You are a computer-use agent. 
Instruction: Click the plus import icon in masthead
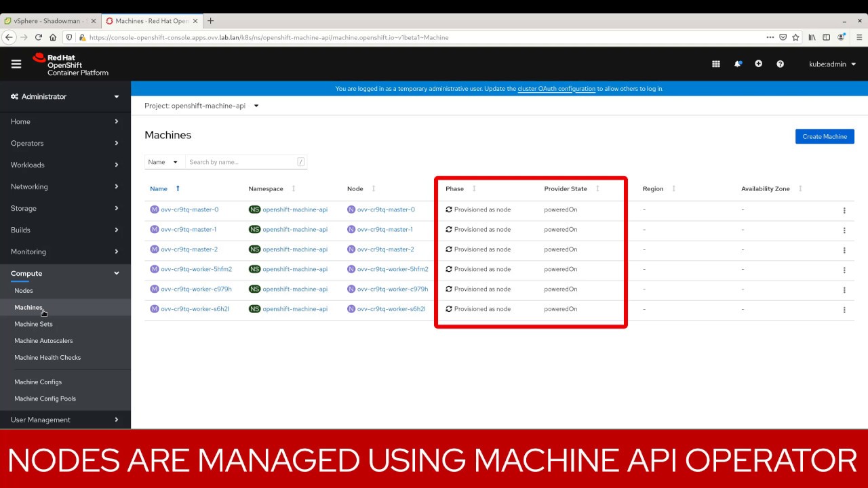(x=758, y=64)
